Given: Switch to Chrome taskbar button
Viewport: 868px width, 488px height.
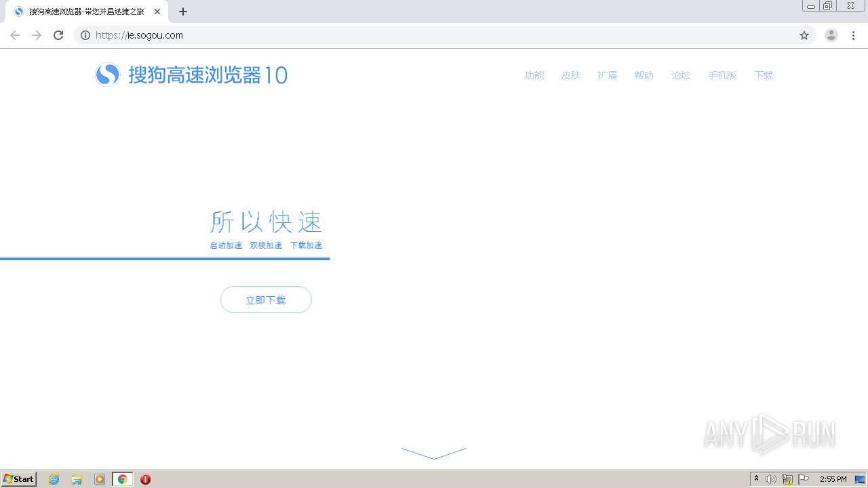Looking at the screenshot, I should [123, 479].
